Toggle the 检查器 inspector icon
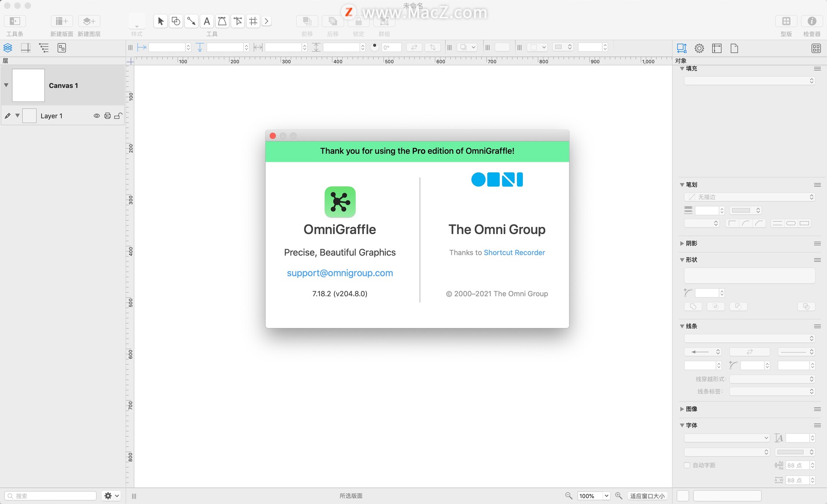 tap(812, 21)
